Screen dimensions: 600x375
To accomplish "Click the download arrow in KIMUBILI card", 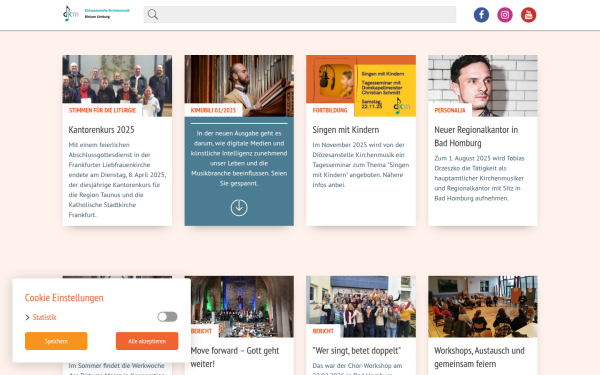I will click(239, 207).
